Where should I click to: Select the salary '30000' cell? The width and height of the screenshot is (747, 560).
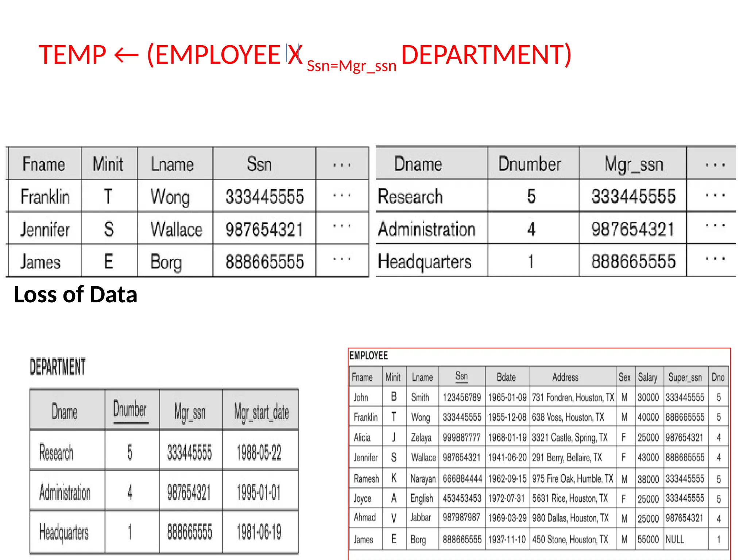click(648, 397)
